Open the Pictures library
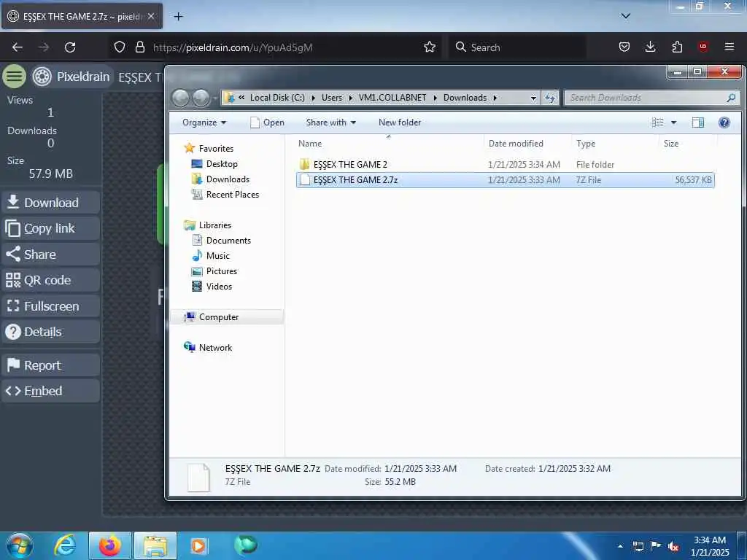 pyautogui.click(x=221, y=271)
